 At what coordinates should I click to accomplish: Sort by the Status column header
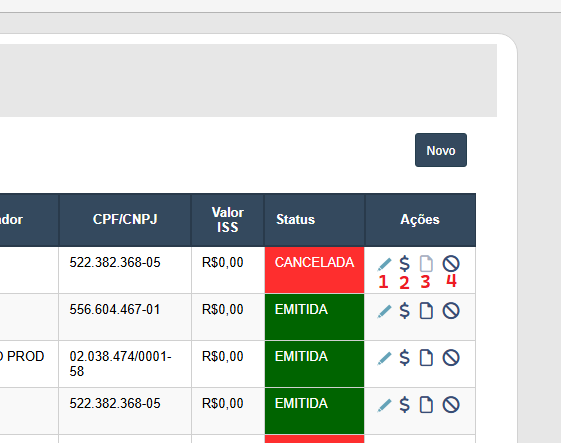click(x=296, y=219)
